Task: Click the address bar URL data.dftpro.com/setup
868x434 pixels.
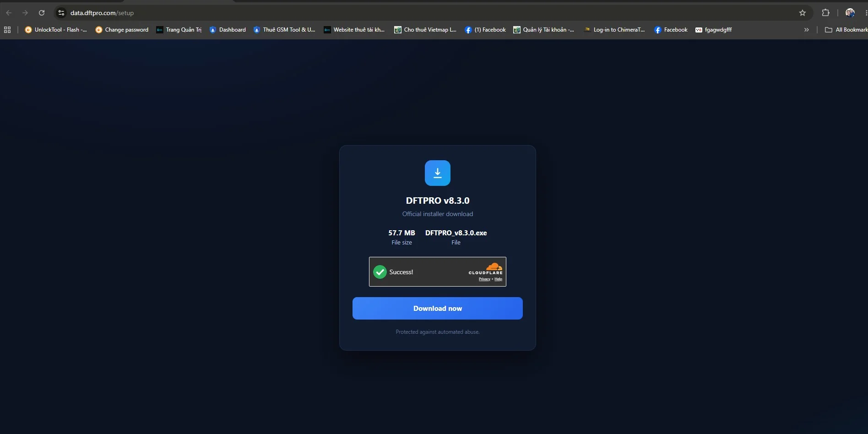Action: pyautogui.click(x=102, y=13)
